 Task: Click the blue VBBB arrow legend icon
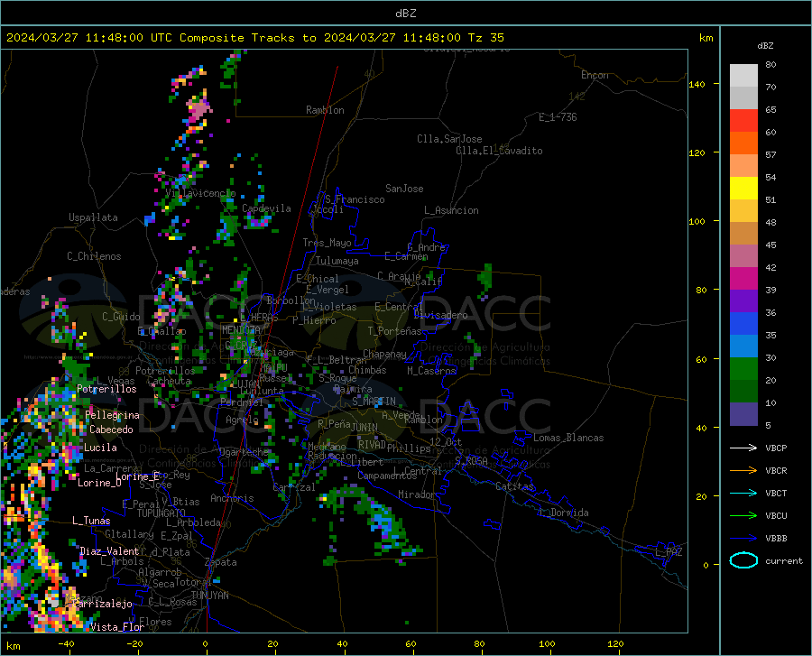[x=743, y=539]
